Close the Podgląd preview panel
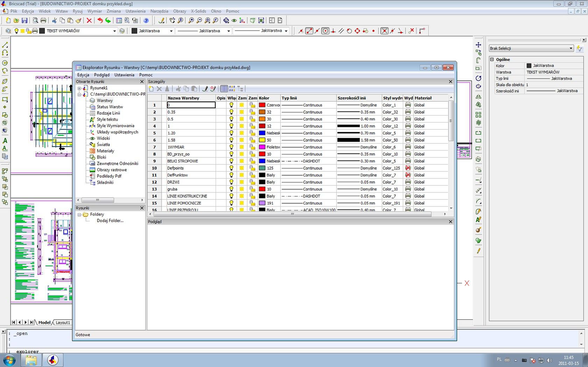 [450, 222]
